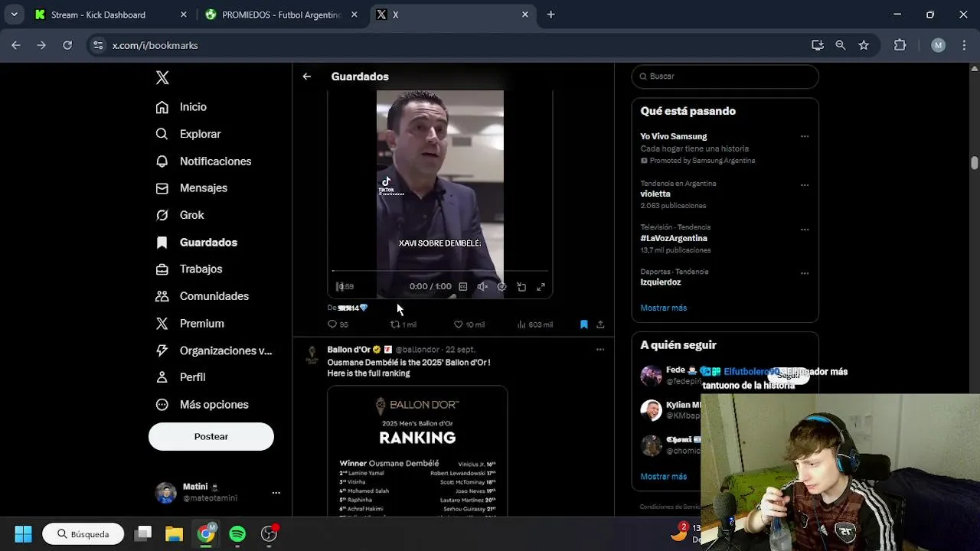The height and width of the screenshot is (551, 980).
Task: Open options for Izquierdoz trend
Action: tap(805, 273)
